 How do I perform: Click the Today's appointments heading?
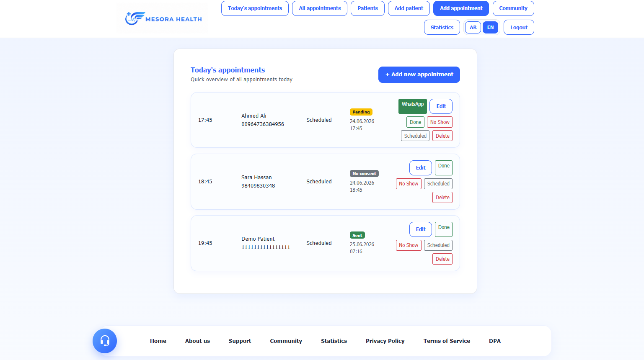coord(228,70)
